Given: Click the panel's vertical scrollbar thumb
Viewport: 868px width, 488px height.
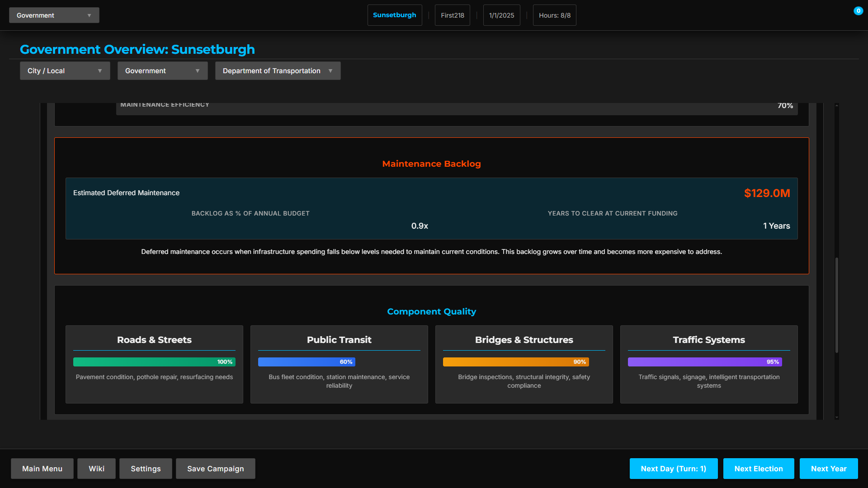Looking at the screenshot, I should tap(837, 305).
